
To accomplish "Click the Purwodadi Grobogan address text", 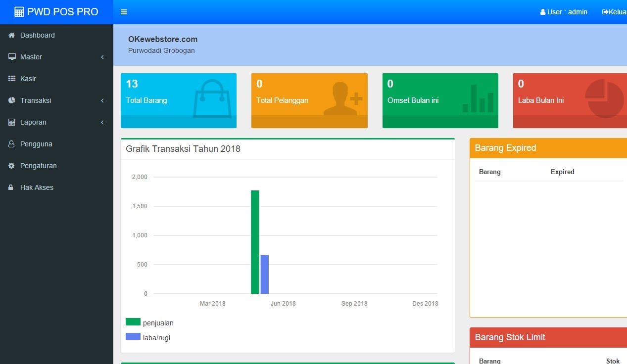I will pos(161,50).
